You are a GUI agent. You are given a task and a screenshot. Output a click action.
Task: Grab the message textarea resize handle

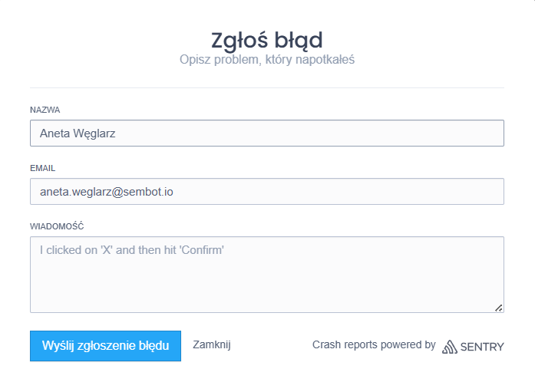[x=498, y=308]
